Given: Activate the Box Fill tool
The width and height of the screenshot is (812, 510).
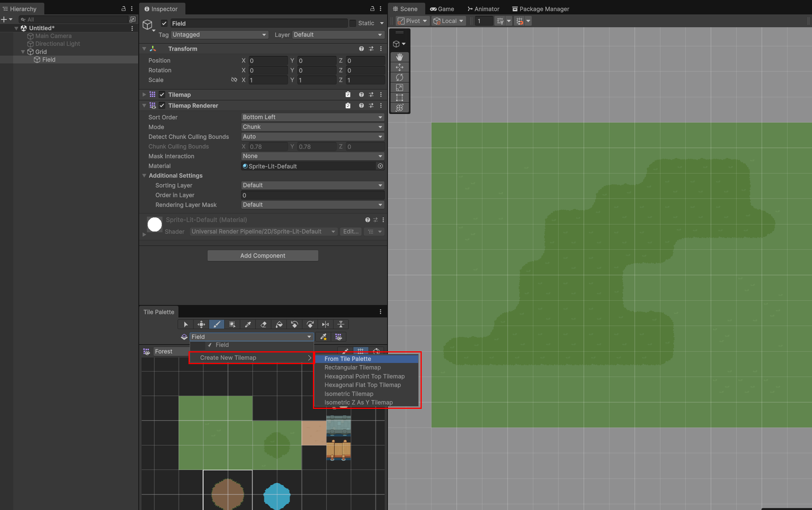Looking at the screenshot, I should pos(232,324).
